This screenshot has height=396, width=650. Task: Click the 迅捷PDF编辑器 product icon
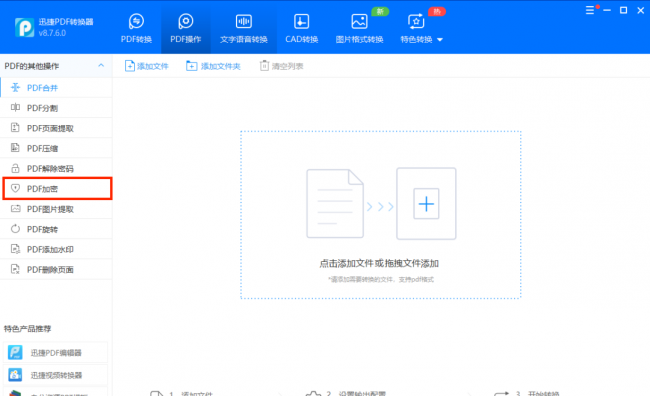(15, 352)
